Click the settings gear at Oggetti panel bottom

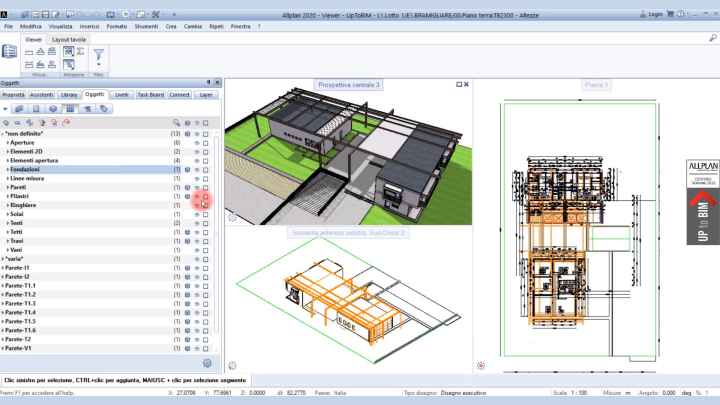tap(207, 363)
